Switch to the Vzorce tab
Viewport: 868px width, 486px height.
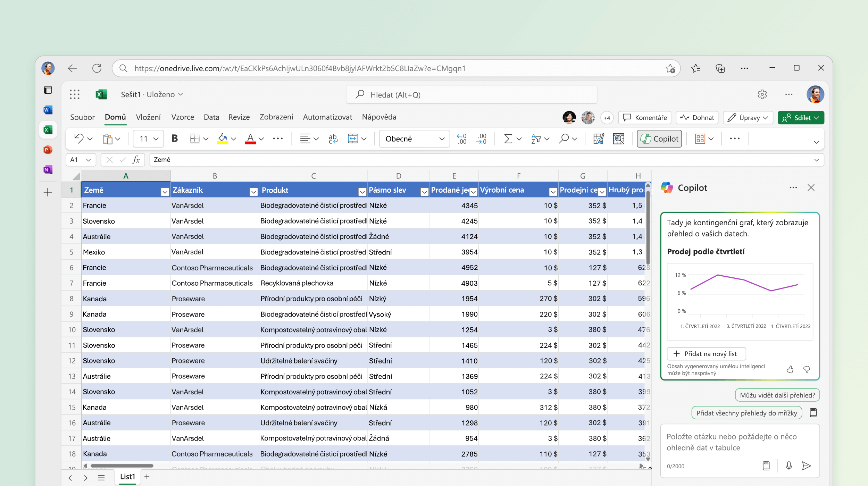tap(183, 117)
